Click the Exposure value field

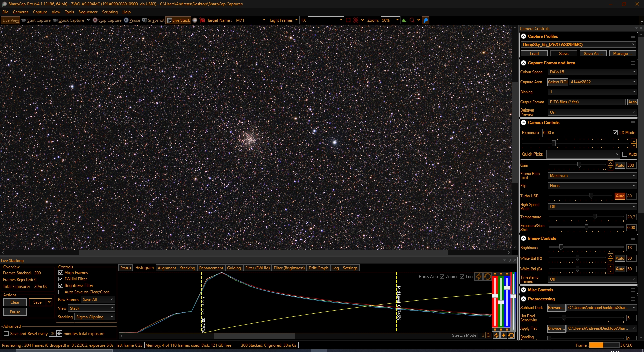point(576,133)
